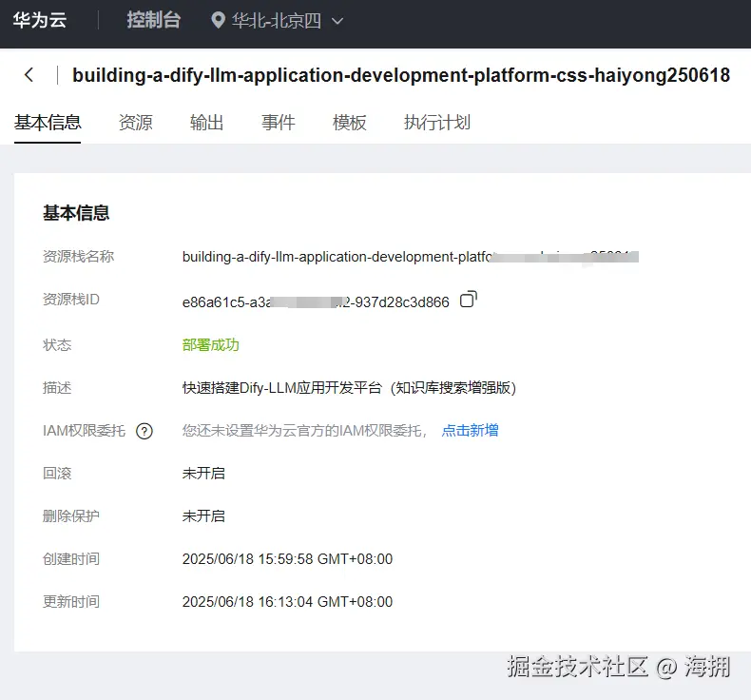Click the 回滚 label
This screenshot has width=751, height=700.
(x=57, y=474)
